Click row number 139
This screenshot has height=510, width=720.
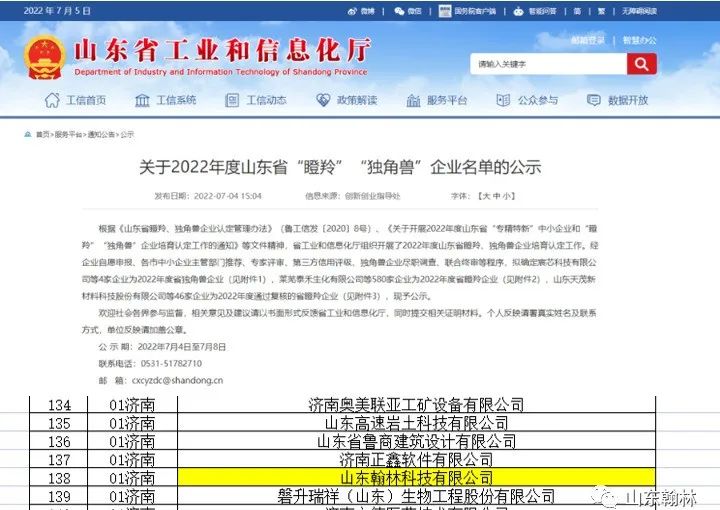[59, 496]
